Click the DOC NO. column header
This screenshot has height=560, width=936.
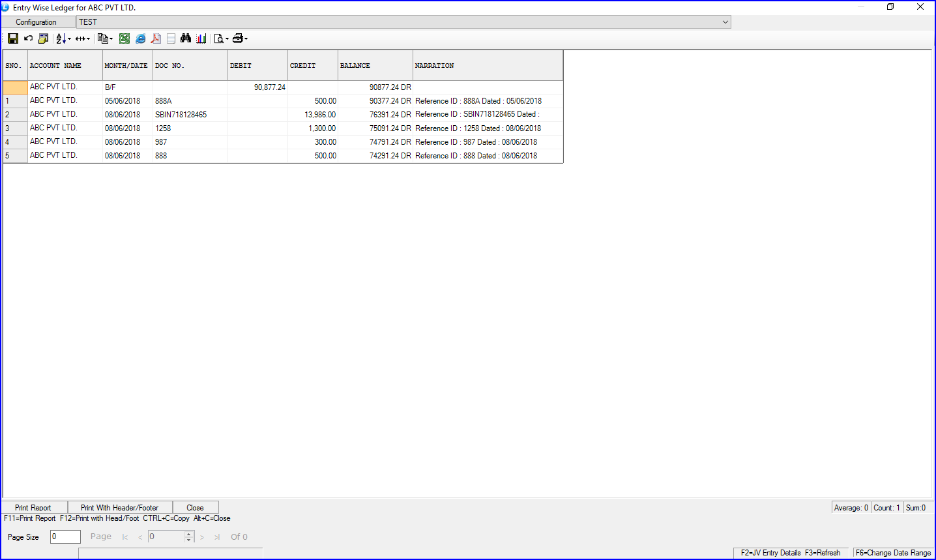coord(190,65)
